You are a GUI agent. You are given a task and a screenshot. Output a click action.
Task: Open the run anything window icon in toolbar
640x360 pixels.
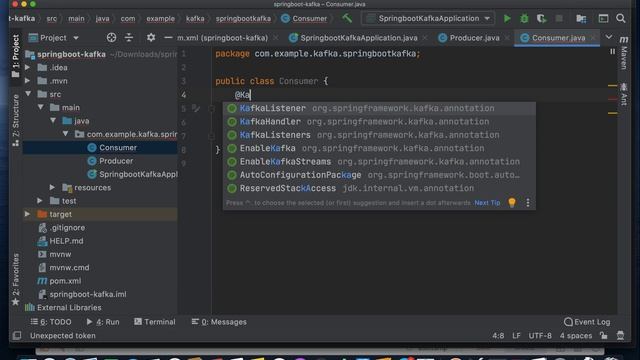tap(603, 18)
